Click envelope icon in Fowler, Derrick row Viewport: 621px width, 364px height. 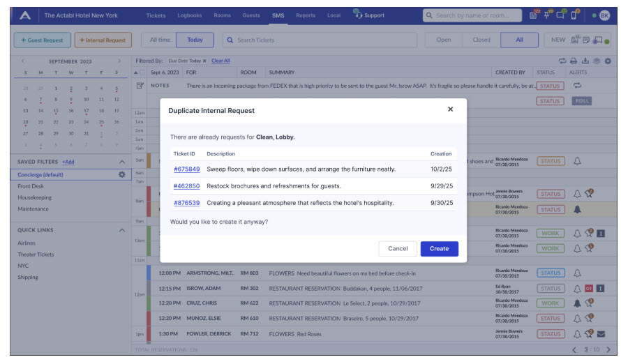click(x=601, y=334)
